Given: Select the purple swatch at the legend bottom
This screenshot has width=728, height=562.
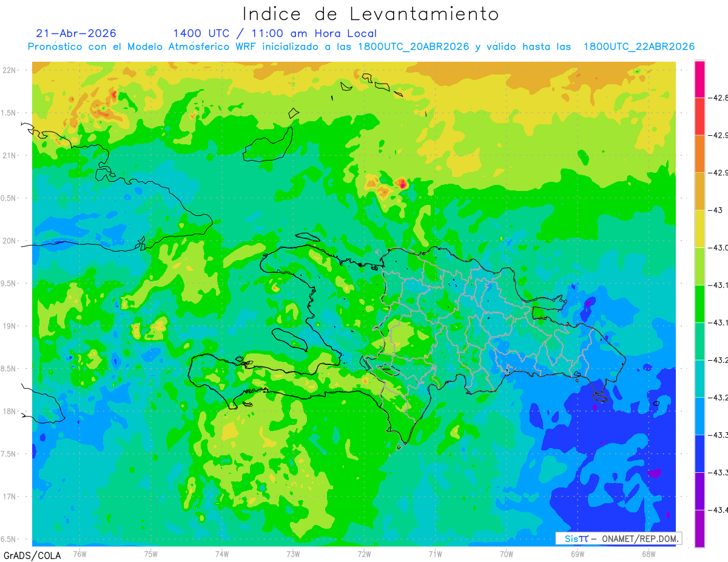Looking at the screenshot, I should 699,529.
